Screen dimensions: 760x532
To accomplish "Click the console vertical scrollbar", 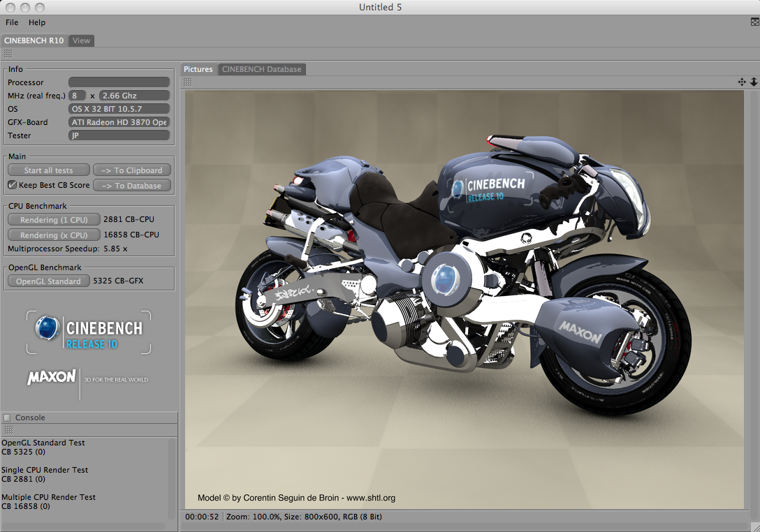I will click(171, 479).
